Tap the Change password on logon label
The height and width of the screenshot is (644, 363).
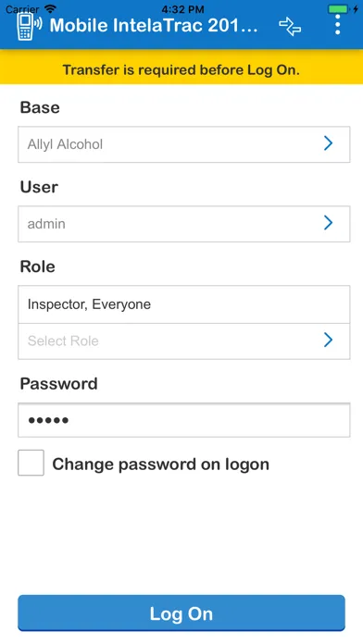coord(161,464)
